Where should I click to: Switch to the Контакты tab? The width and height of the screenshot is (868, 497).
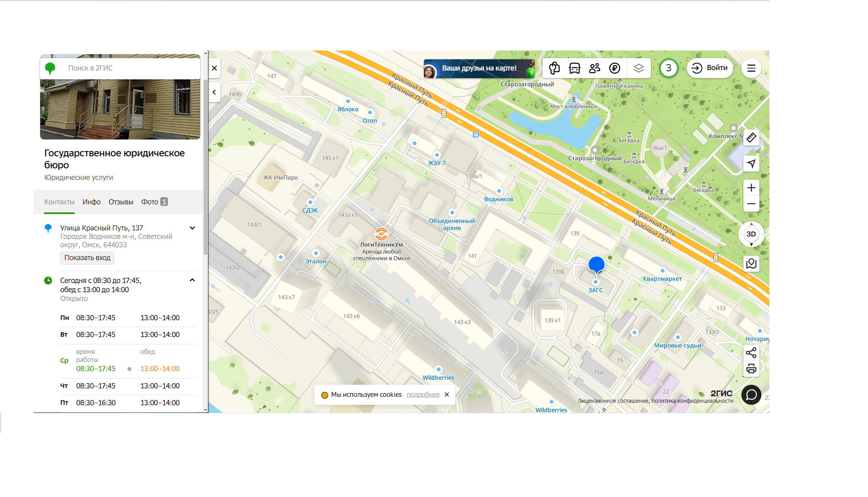click(x=59, y=202)
